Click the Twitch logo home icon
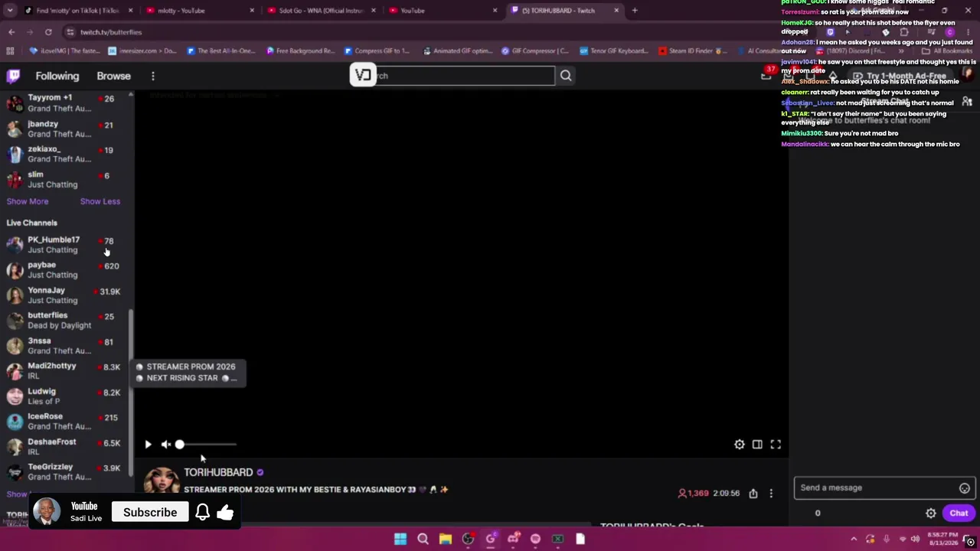This screenshot has width=980, height=551. tap(14, 76)
